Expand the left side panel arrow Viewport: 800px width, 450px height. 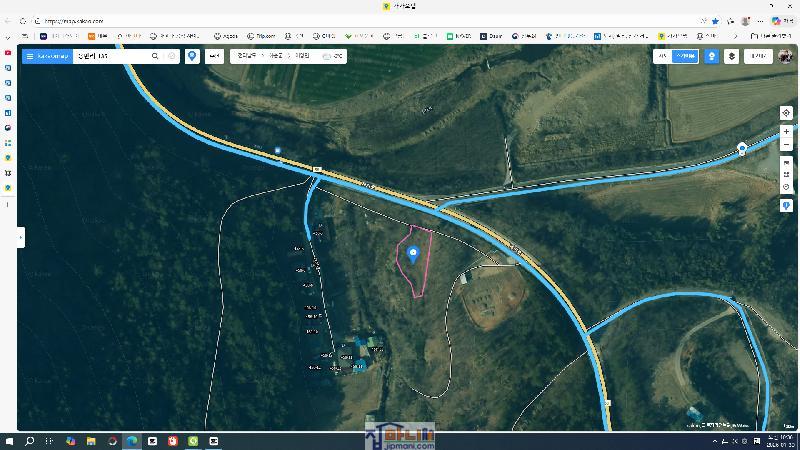click(21, 237)
